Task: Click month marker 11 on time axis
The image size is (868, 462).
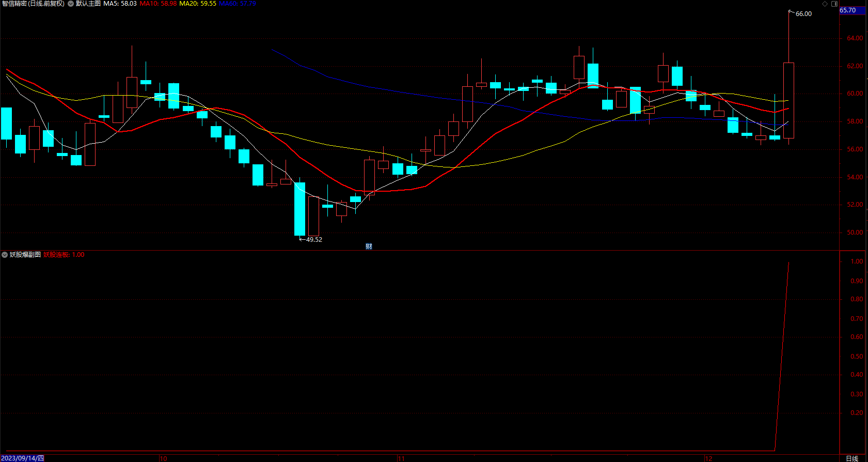Action: click(x=401, y=458)
